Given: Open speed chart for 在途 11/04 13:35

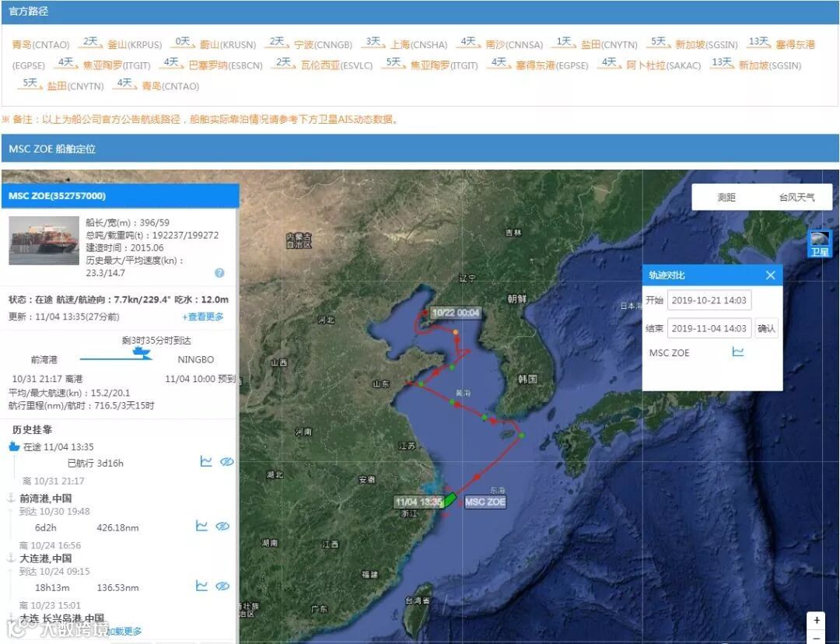Looking at the screenshot, I should click(205, 461).
